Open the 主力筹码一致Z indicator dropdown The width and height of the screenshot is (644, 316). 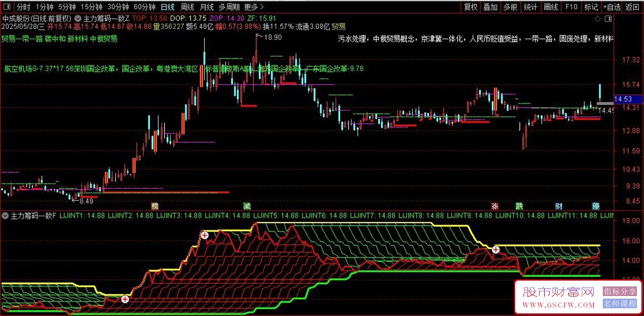click(x=78, y=19)
